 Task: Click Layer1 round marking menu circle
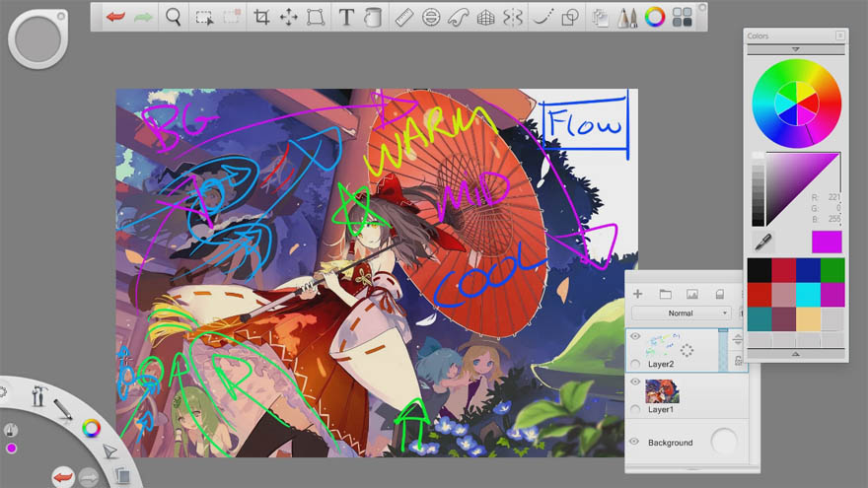point(635,409)
